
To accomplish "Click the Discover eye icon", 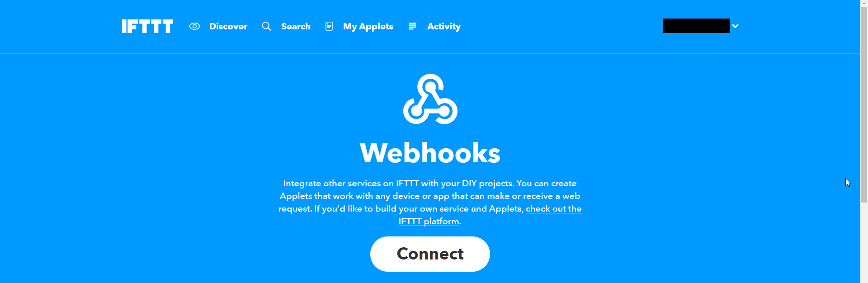I will 194,26.
